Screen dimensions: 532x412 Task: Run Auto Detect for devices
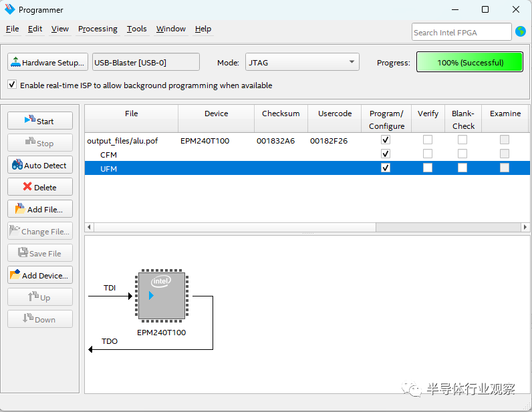(40, 165)
